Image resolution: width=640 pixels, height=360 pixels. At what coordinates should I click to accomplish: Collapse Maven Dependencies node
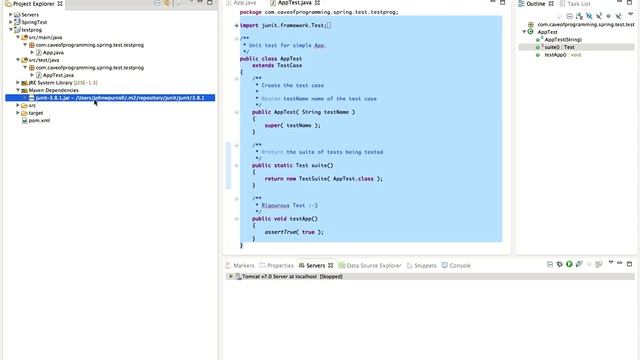tap(18, 90)
